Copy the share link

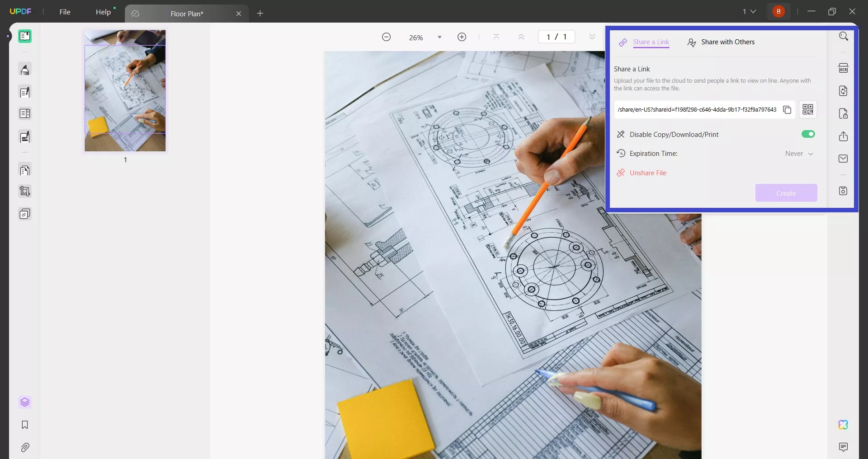[x=787, y=110]
